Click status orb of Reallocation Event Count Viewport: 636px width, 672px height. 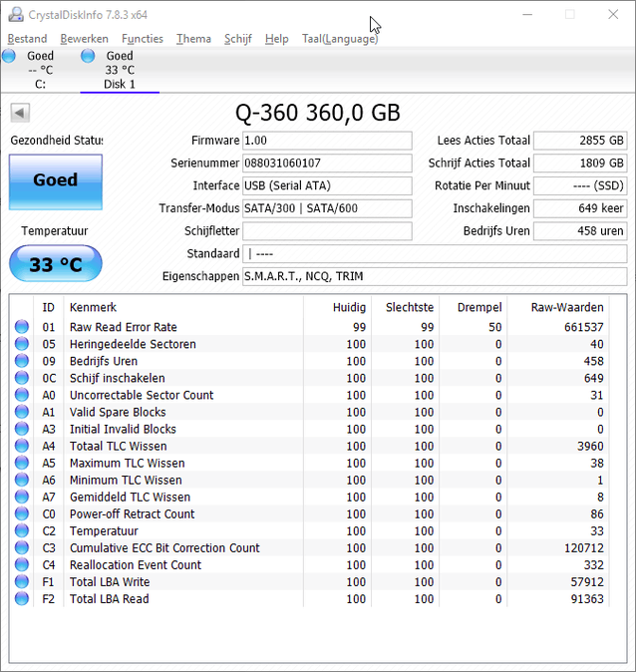(22, 565)
